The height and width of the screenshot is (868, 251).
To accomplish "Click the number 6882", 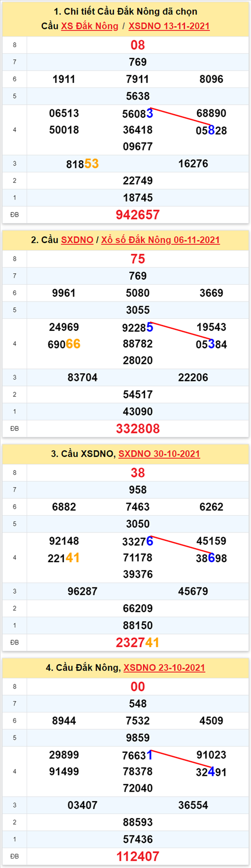I will [64, 507].
